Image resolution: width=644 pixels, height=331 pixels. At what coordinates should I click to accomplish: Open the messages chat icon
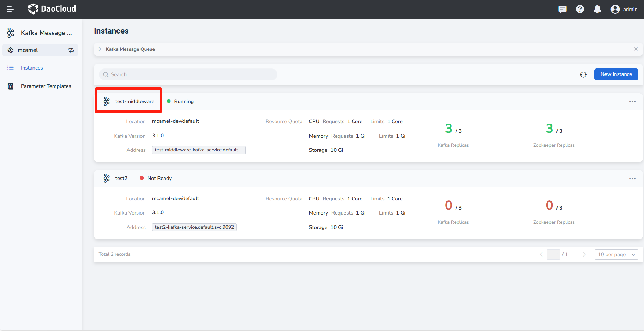click(562, 9)
